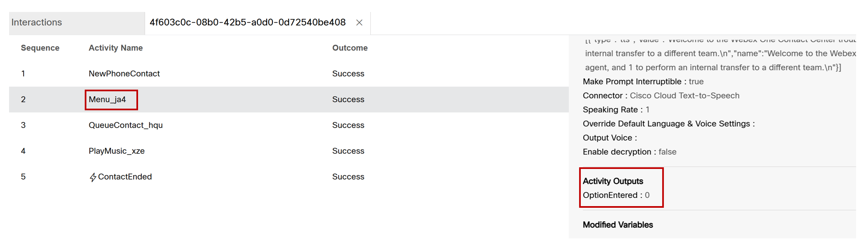
Task: Click the Connector Cisco Cloud Text-to-Speech value
Action: 684,96
